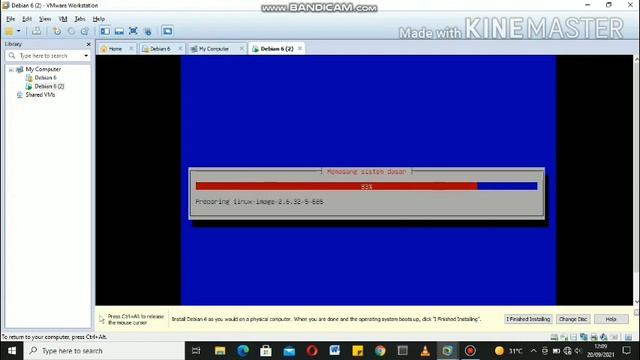Click the VM vertical scrollbar
This screenshot has width=640, height=360.
636,180
